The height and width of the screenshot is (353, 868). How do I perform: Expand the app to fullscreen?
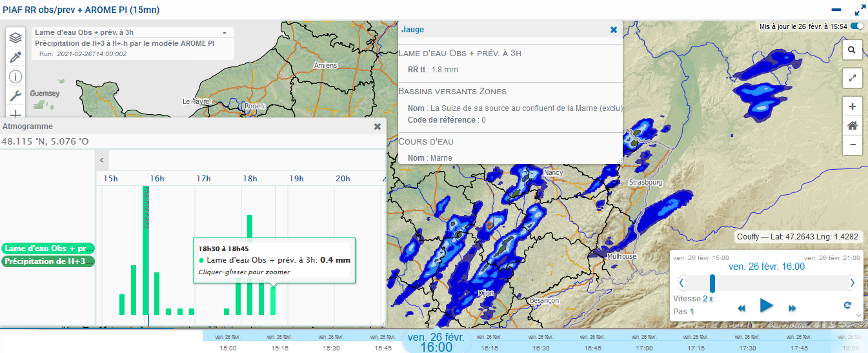pos(860,10)
